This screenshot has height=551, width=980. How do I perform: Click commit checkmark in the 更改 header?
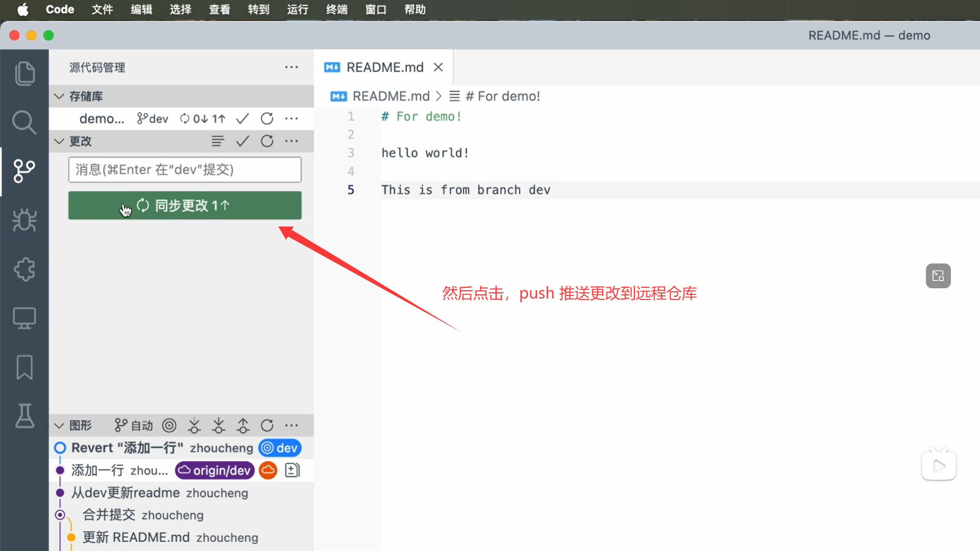pos(242,141)
